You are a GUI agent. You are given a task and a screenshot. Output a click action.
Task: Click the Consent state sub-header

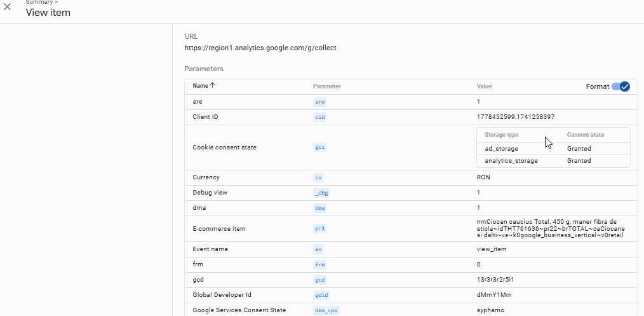(x=586, y=135)
